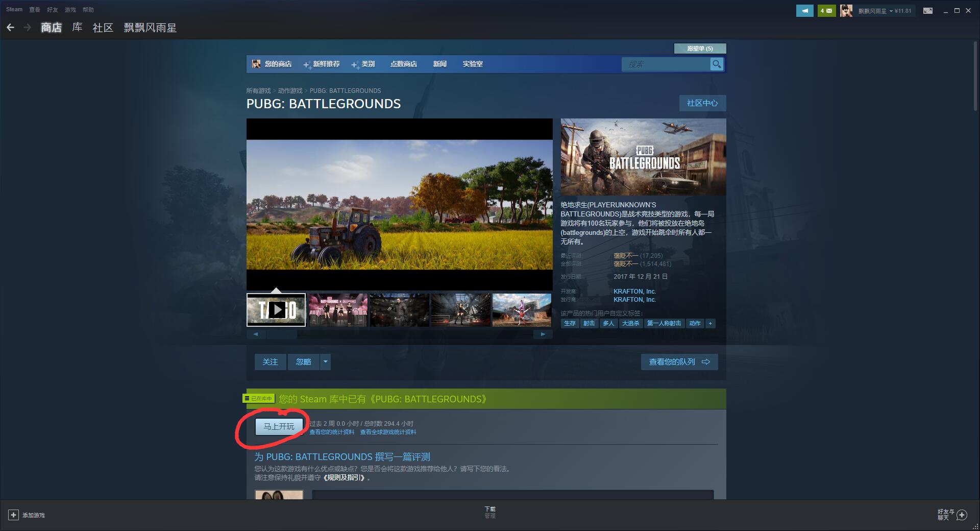Switch to 社区 community tab
The height and width of the screenshot is (531, 980).
pyautogui.click(x=103, y=28)
